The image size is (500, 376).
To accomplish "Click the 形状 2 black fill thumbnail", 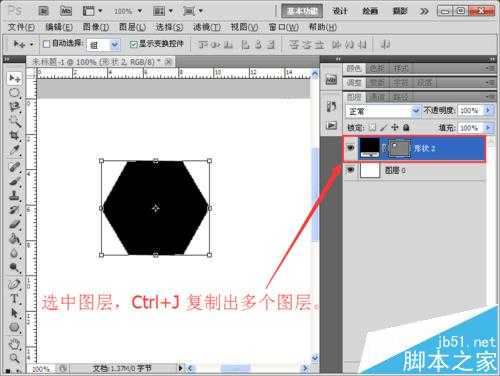I will pyautogui.click(x=370, y=148).
